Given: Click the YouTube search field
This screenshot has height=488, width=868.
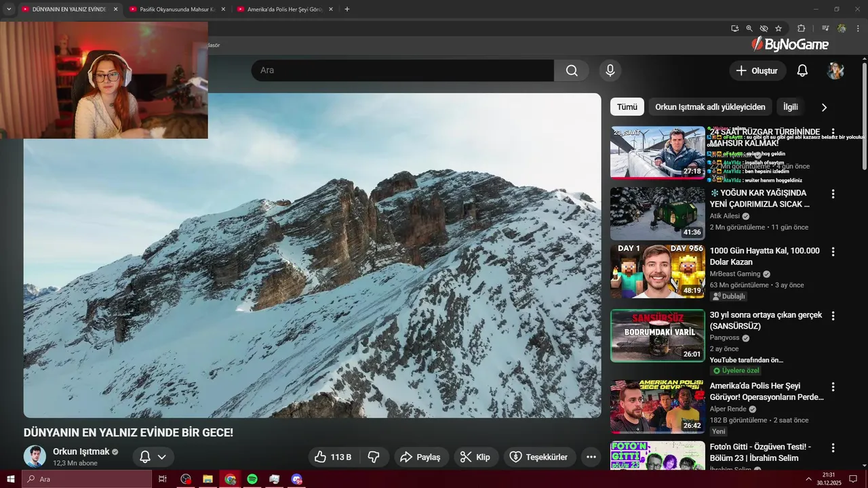Looking at the screenshot, I should pyautogui.click(x=403, y=70).
